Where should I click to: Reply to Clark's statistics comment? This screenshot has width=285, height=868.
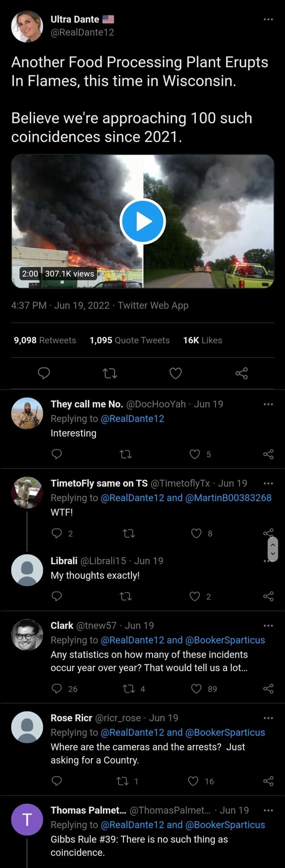[57, 689]
